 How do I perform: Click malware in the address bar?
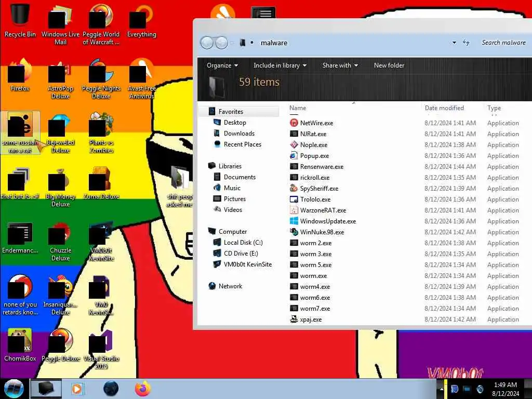click(x=274, y=43)
